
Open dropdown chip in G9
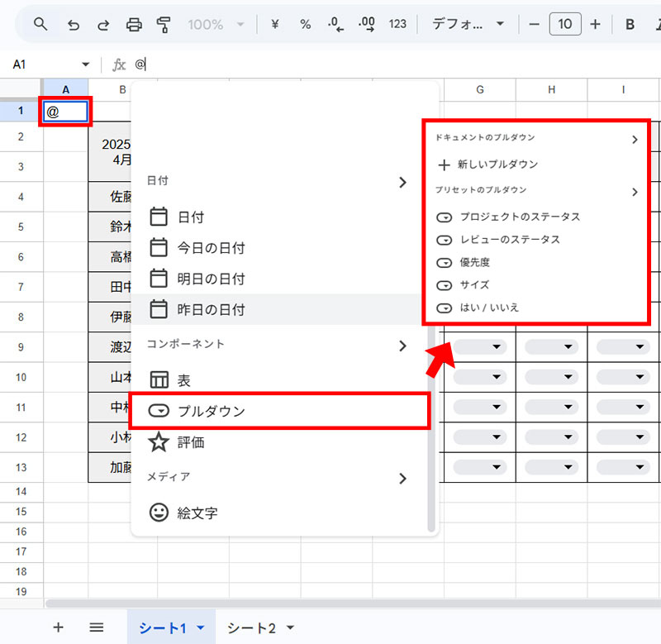point(480,346)
